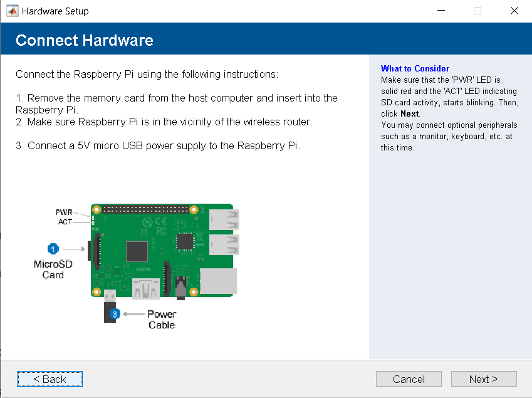Cancel the hardware setup wizard
Screen dimensions: 532x398
[x=409, y=379]
